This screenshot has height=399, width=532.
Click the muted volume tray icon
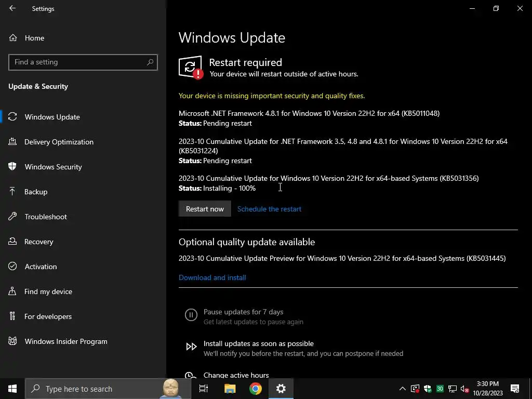(x=465, y=389)
